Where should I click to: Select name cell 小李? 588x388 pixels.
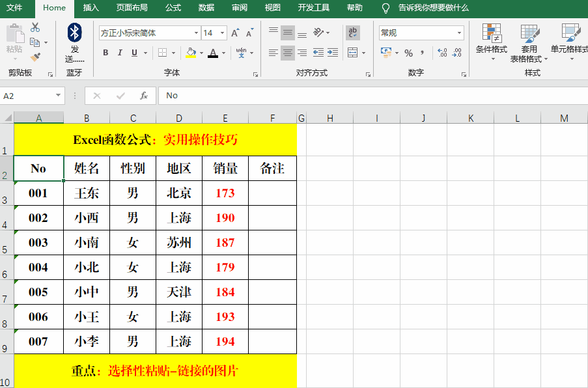point(87,342)
